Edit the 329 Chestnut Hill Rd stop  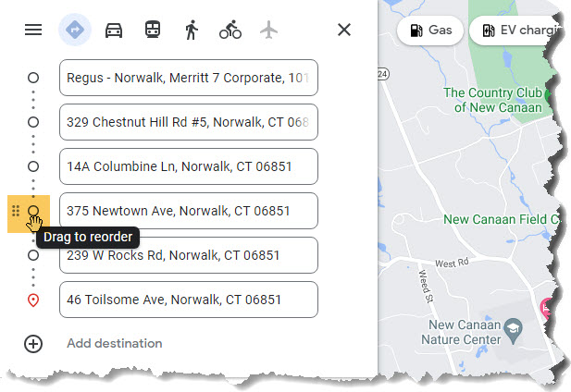pyautogui.click(x=188, y=122)
